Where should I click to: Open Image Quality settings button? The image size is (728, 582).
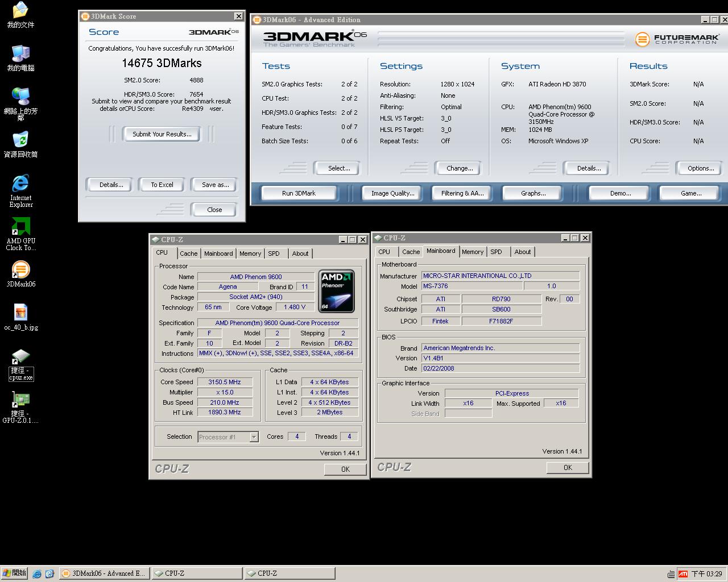tap(393, 193)
